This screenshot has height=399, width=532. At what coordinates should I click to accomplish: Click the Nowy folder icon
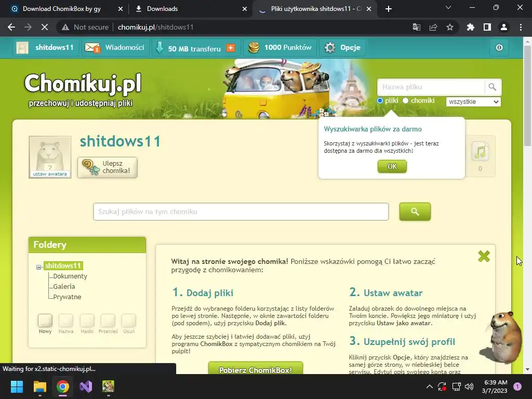(45, 321)
